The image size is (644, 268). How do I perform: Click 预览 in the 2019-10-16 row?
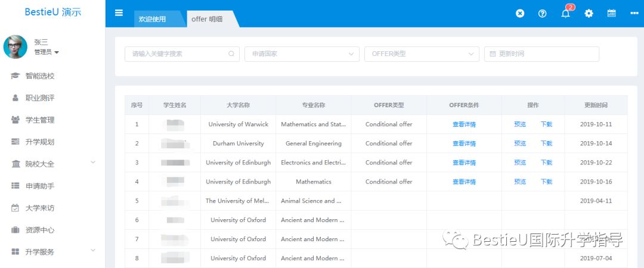[x=520, y=182]
